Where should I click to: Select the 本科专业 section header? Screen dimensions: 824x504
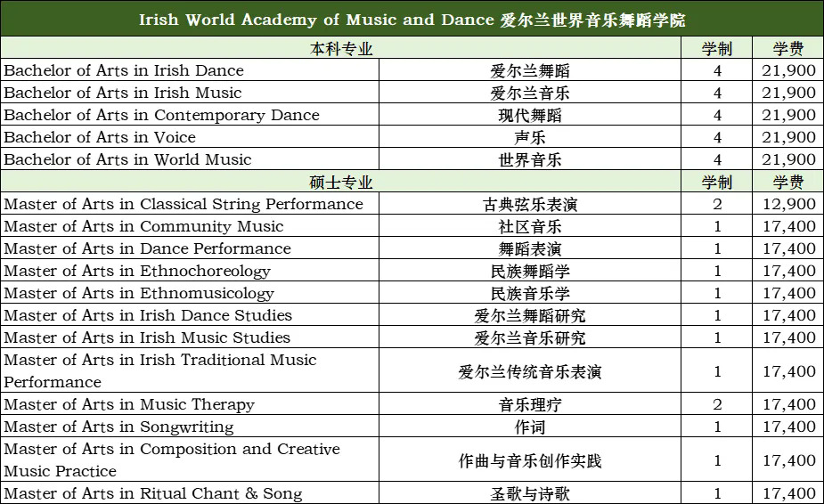click(x=341, y=48)
